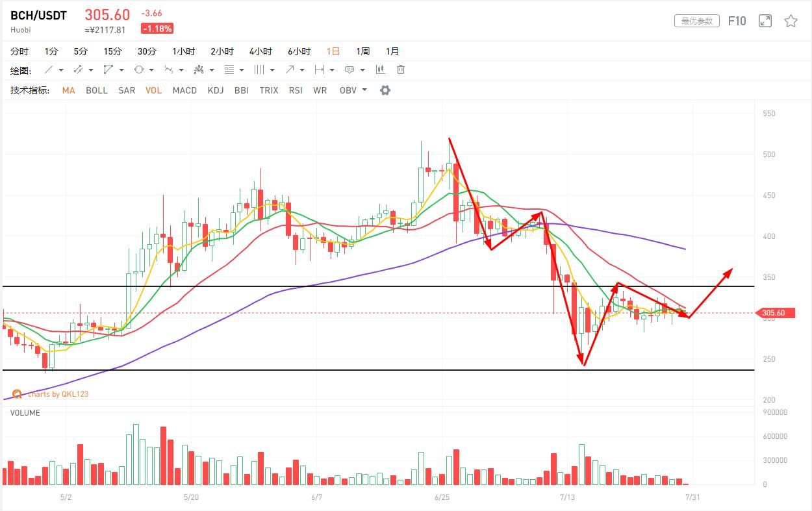Switch to 15分 interval
Screen dimensions: 812x511
112,51
